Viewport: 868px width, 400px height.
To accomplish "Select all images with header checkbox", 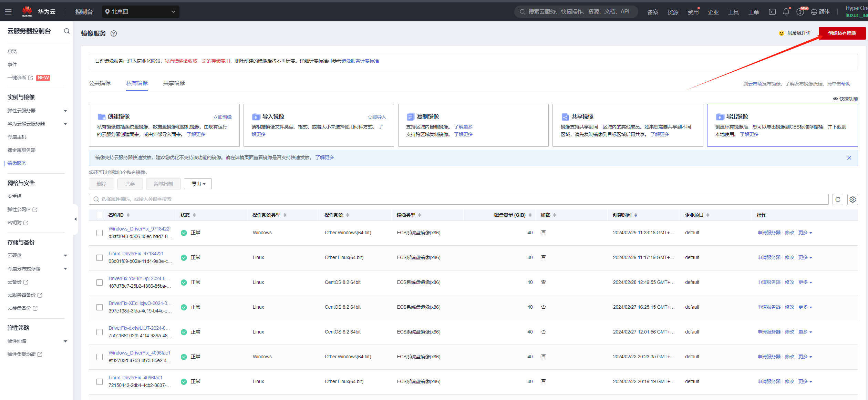I will [x=100, y=215].
